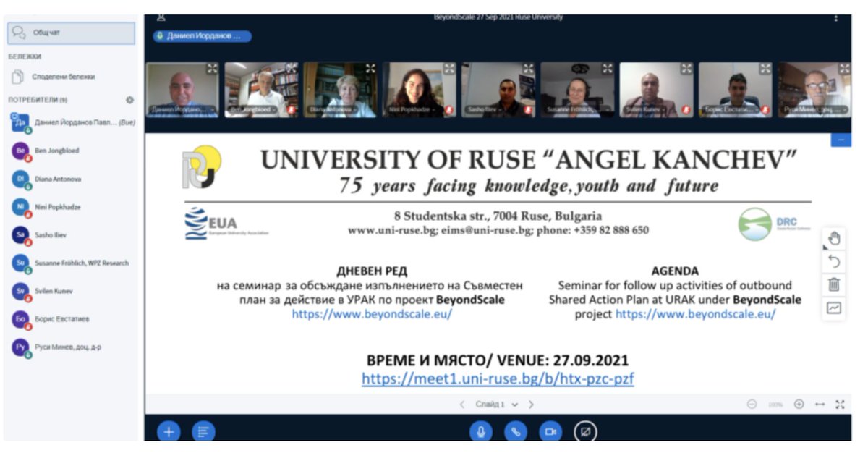This screenshot has height=453, width=868.
Task: Zoom in on the presentation
Action: point(799,405)
